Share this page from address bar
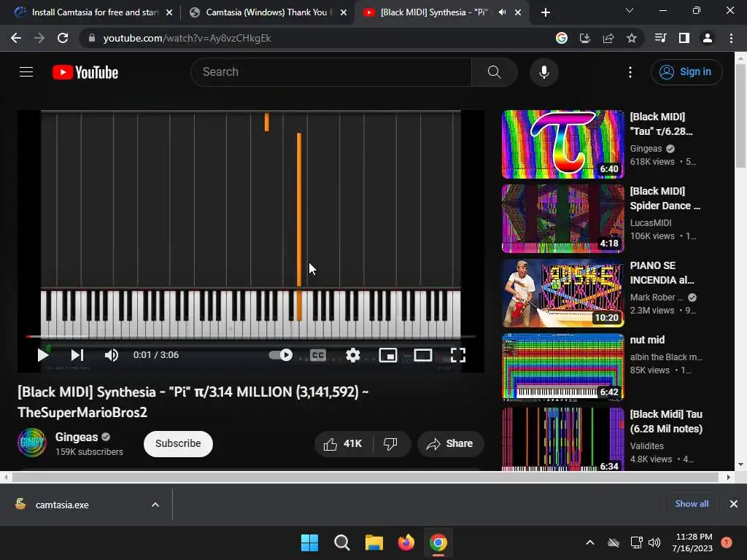 pos(608,38)
